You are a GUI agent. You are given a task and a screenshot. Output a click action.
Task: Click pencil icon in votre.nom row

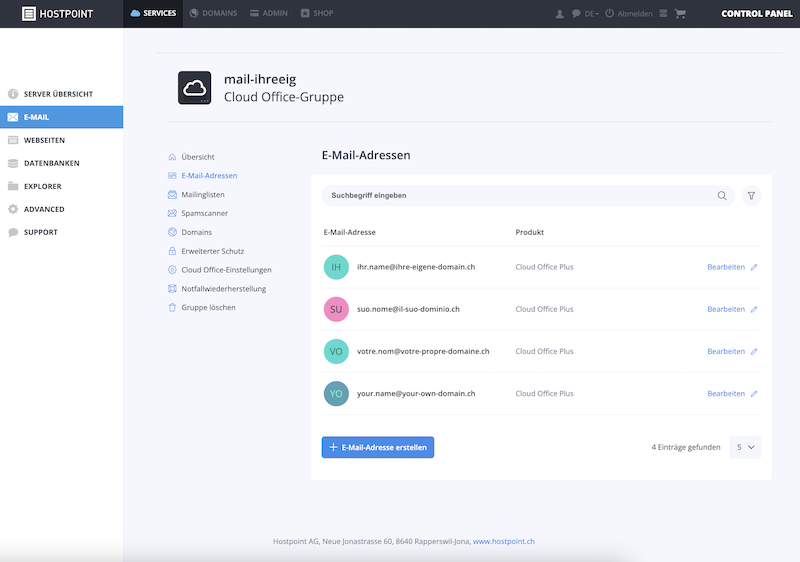pos(754,351)
